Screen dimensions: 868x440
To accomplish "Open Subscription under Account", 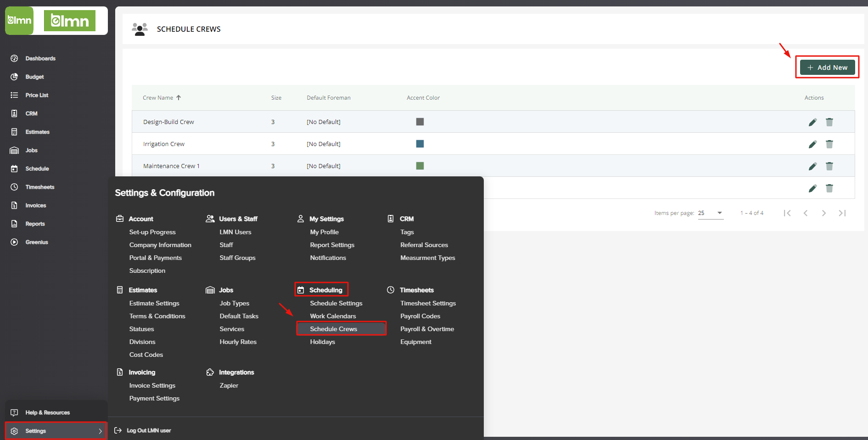I will click(x=147, y=271).
